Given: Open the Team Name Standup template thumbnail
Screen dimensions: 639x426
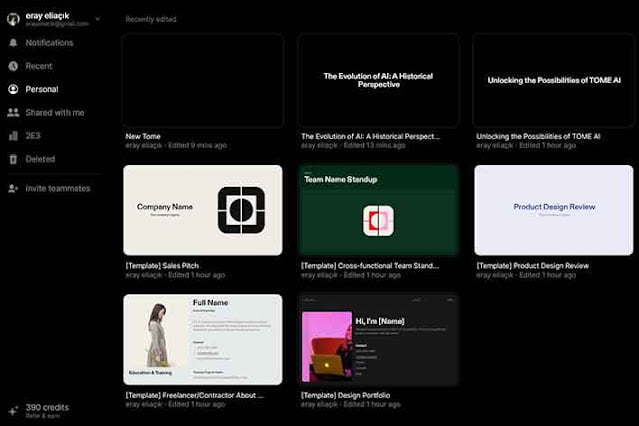Looking at the screenshot, I should [379, 210].
